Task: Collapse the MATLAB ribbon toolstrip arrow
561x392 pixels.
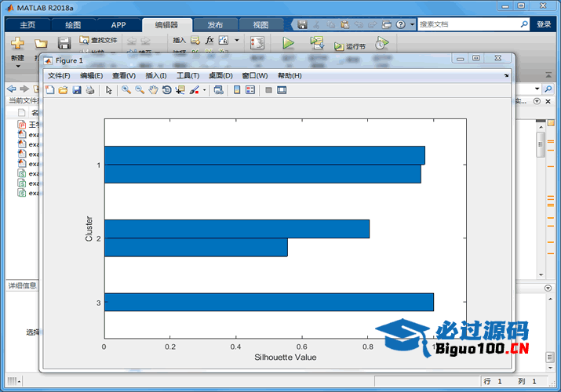Action: tap(548, 75)
